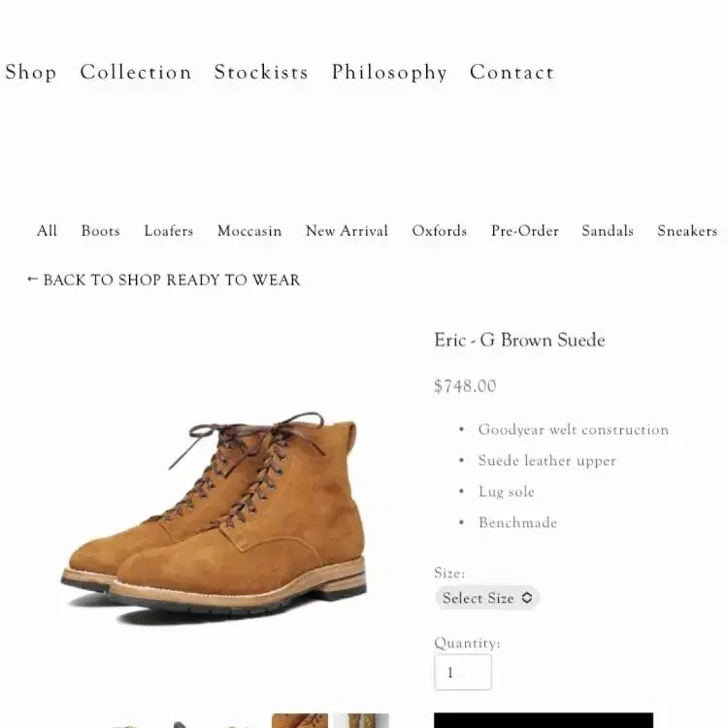Visit the Philosophy page
This screenshot has height=728, width=728.
[389, 73]
